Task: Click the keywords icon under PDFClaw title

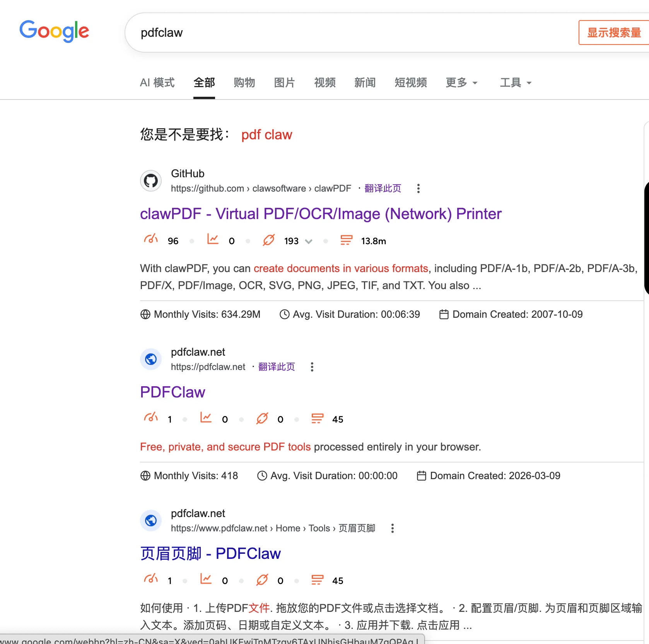Action: click(318, 418)
